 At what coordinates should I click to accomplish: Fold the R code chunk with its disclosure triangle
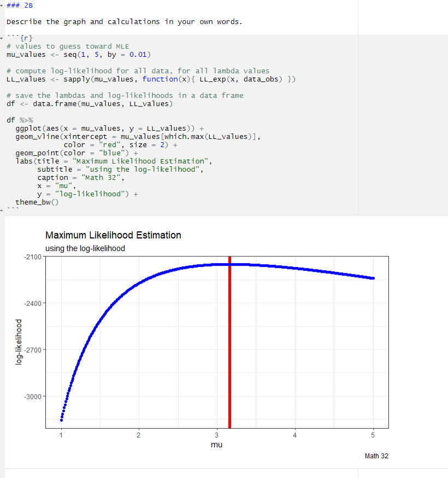click(2, 38)
